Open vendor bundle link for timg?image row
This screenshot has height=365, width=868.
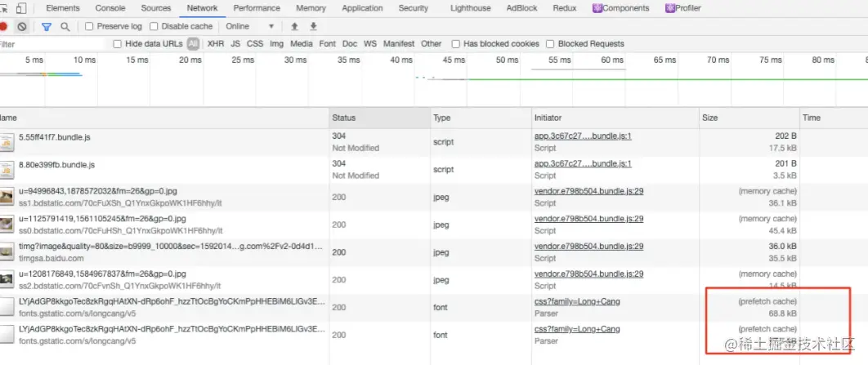click(x=589, y=246)
